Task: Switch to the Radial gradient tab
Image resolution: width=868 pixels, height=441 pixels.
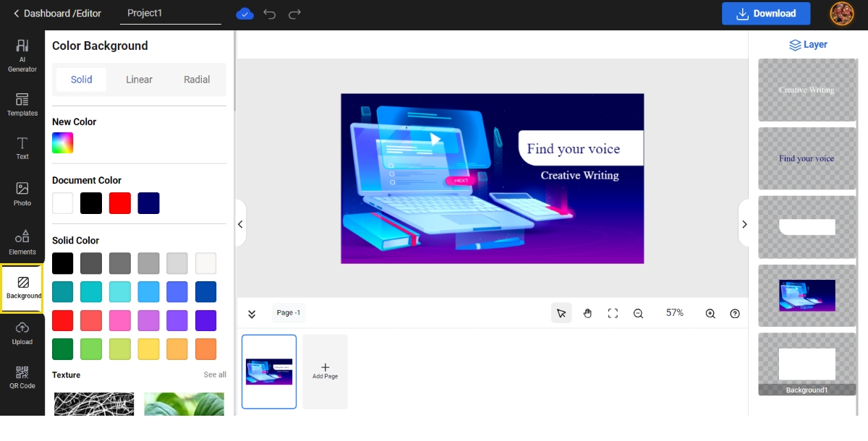Action: [197, 80]
